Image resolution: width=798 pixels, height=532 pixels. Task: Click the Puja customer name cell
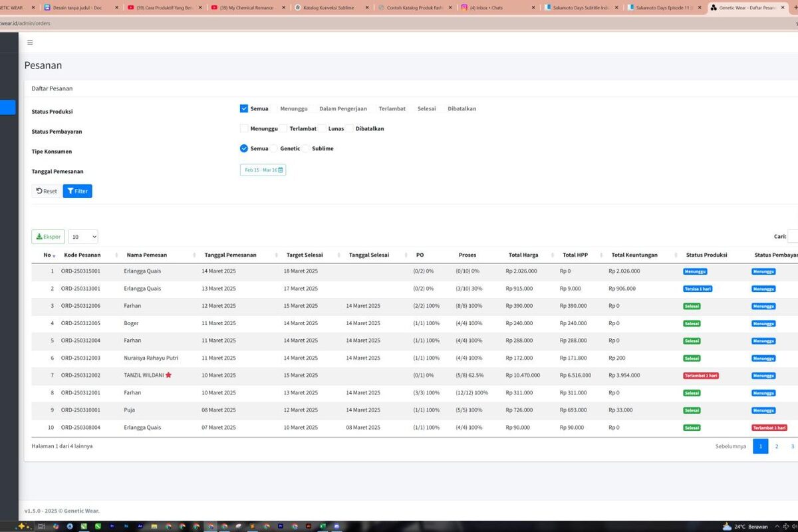129,410
